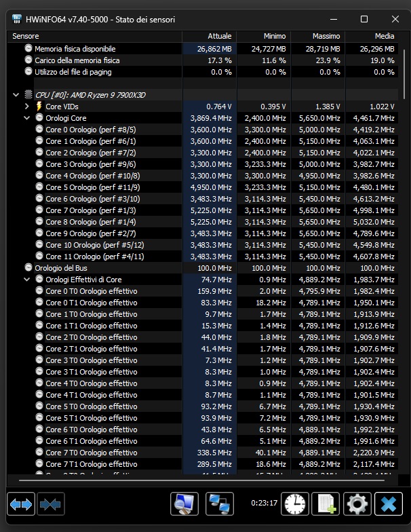Viewport: 411px width, 532px height.
Task: Click the Media column header
Action: pos(372,36)
